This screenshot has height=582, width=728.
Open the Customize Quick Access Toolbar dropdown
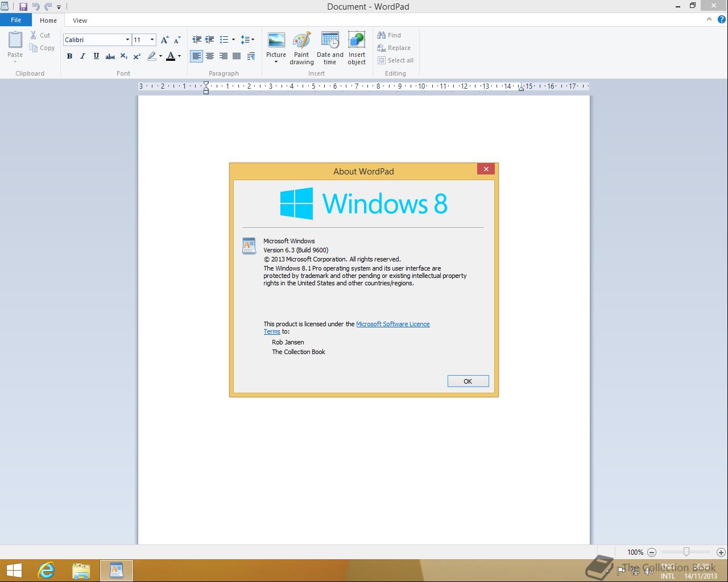(59, 7)
